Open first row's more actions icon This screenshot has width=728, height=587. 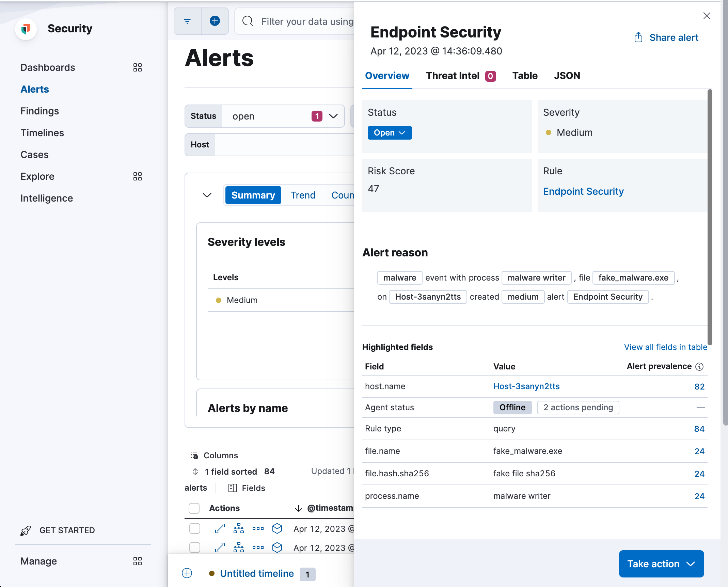click(258, 528)
